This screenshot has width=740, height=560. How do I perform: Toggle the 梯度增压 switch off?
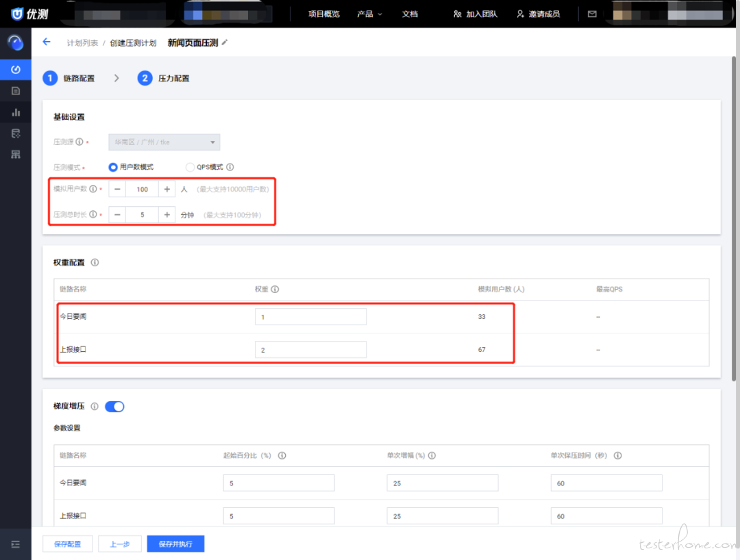click(x=114, y=407)
